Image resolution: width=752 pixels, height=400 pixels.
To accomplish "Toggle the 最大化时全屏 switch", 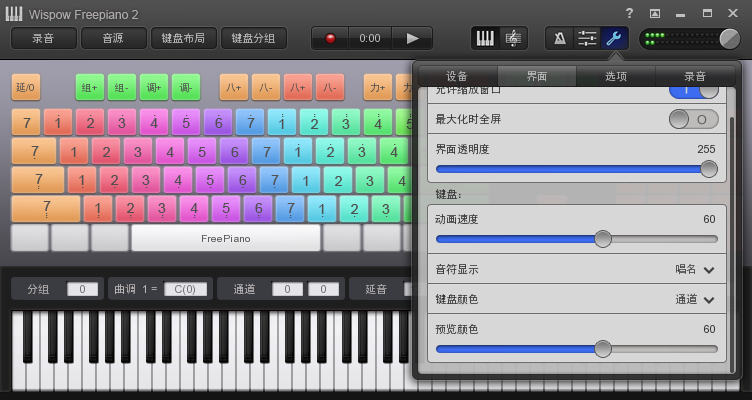I will 693,119.
